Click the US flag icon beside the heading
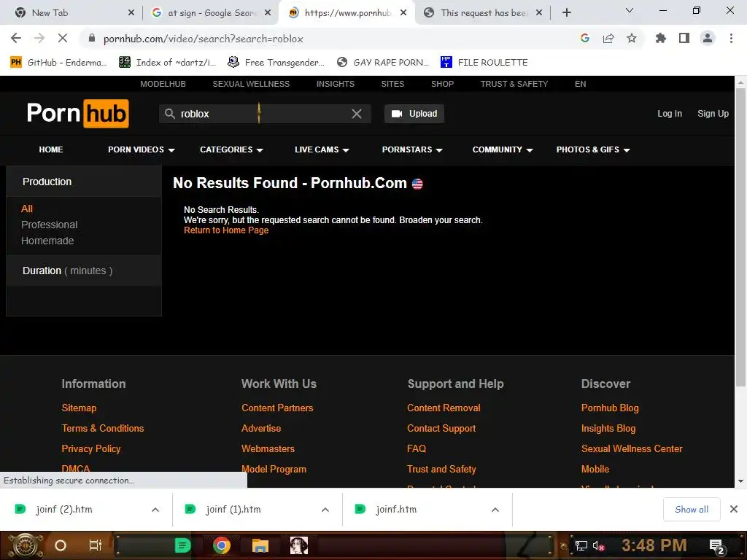The width and height of the screenshot is (747, 560). click(x=417, y=184)
